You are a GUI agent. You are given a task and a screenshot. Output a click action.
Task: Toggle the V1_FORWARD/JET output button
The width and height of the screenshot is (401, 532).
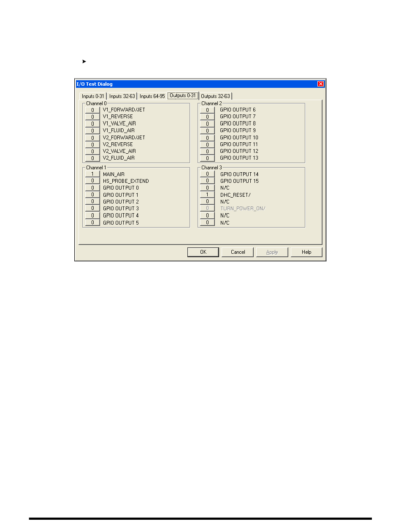tap(92, 110)
